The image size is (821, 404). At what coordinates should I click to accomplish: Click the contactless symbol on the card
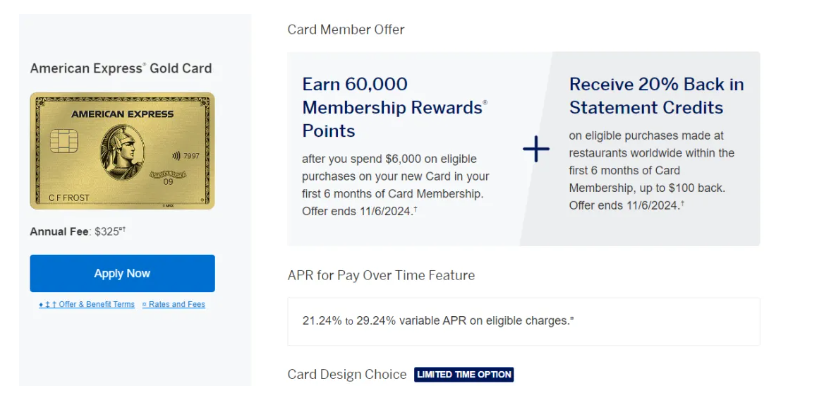(176, 155)
